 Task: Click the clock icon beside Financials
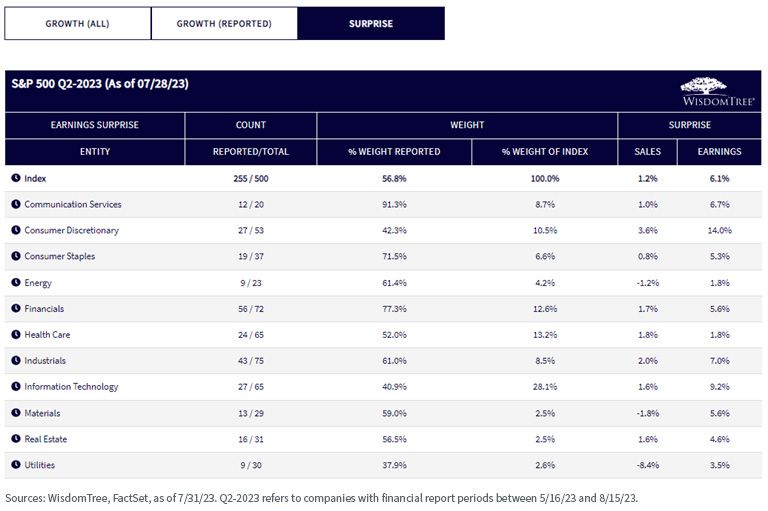[16, 308]
